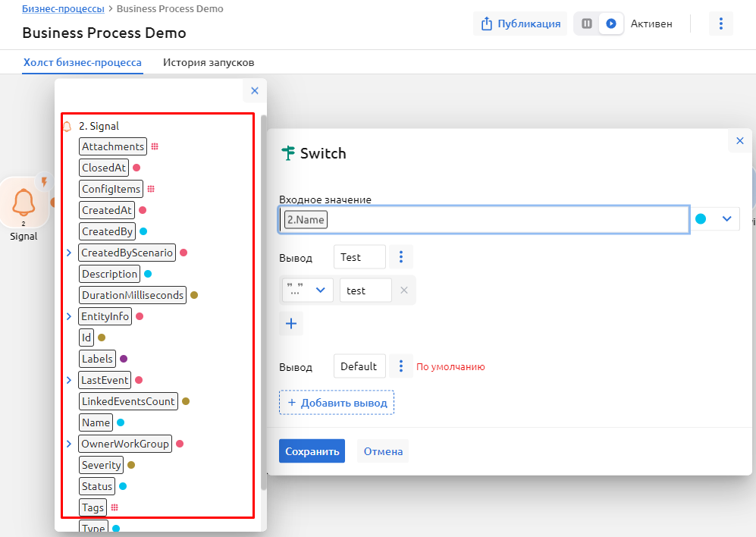Close the Switch dialog
Screen dimensions: 756x537
[x=740, y=140]
